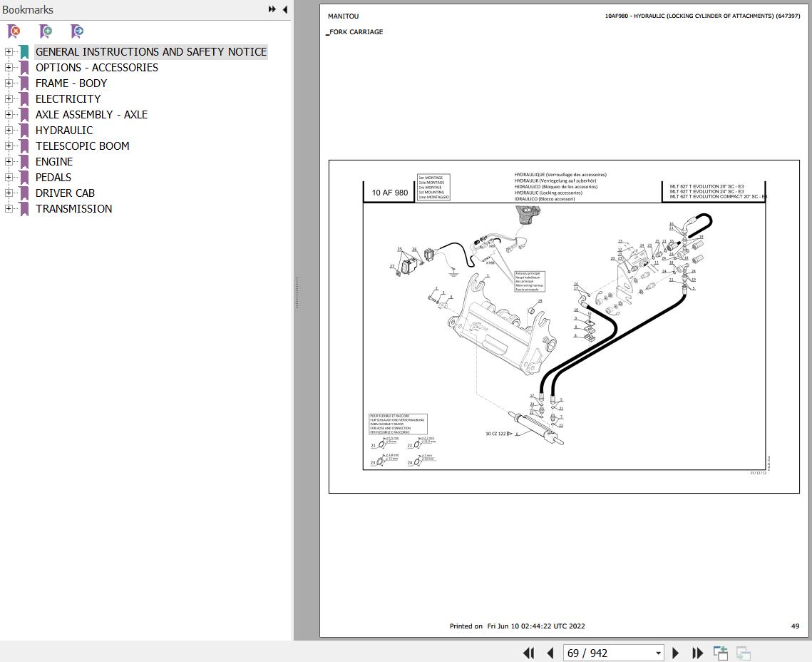Open the PEDALS bookmark
Image resolution: width=812 pixels, height=662 pixels.
click(x=53, y=177)
